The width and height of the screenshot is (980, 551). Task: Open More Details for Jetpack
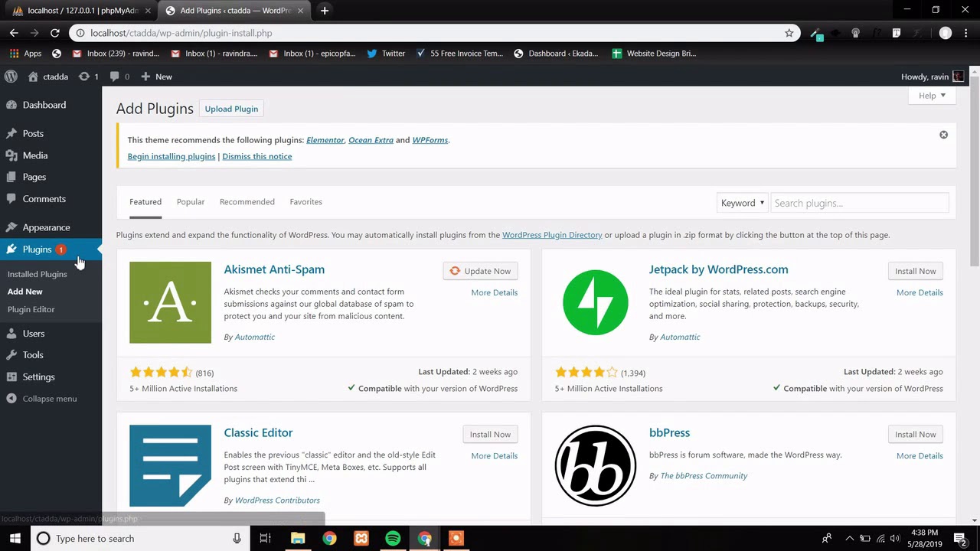(x=920, y=292)
